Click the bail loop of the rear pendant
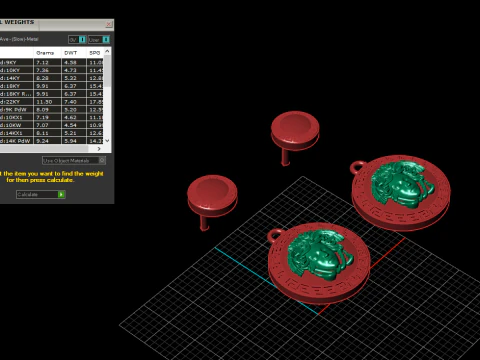Image resolution: width=480 pixels, height=360 pixels. point(358,167)
